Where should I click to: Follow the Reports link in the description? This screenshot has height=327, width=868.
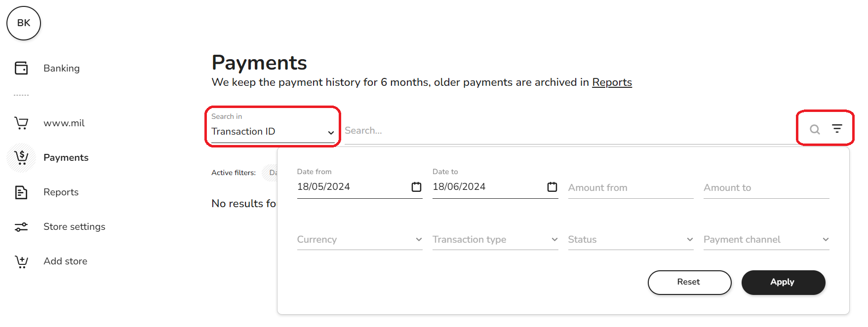pyautogui.click(x=612, y=82)
